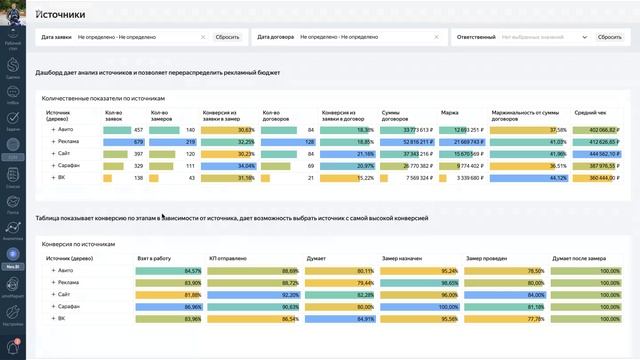Click ВК Думает 84,91% cell
Viewport: 640px width, 360px height.
(x=340, y=319)
